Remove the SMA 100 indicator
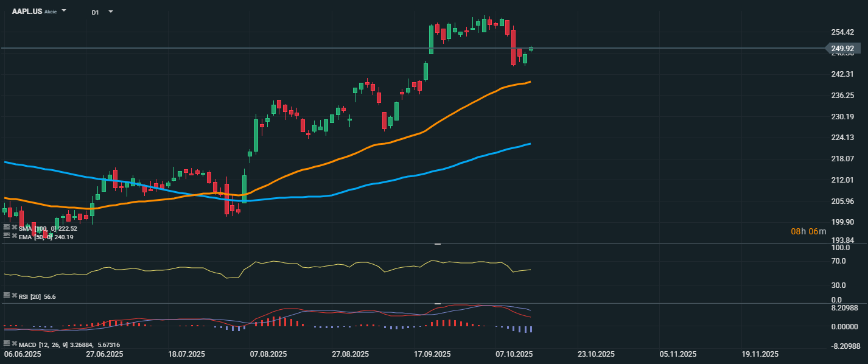Image resolution: width=868 pixels, height=364 pixels. [x=13, y=228]
